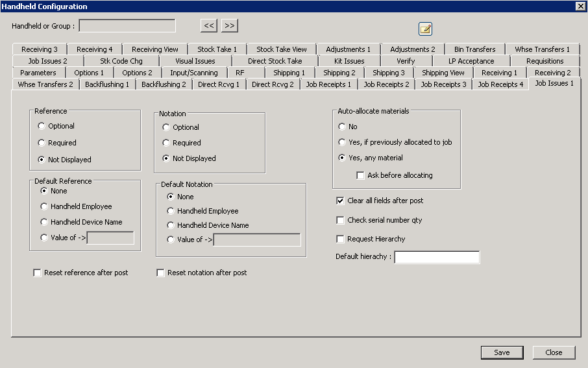Click the previous handheld << button
The height and width of the screenshot is (368, 588).
pyautogui.click(x=208, y=26)
